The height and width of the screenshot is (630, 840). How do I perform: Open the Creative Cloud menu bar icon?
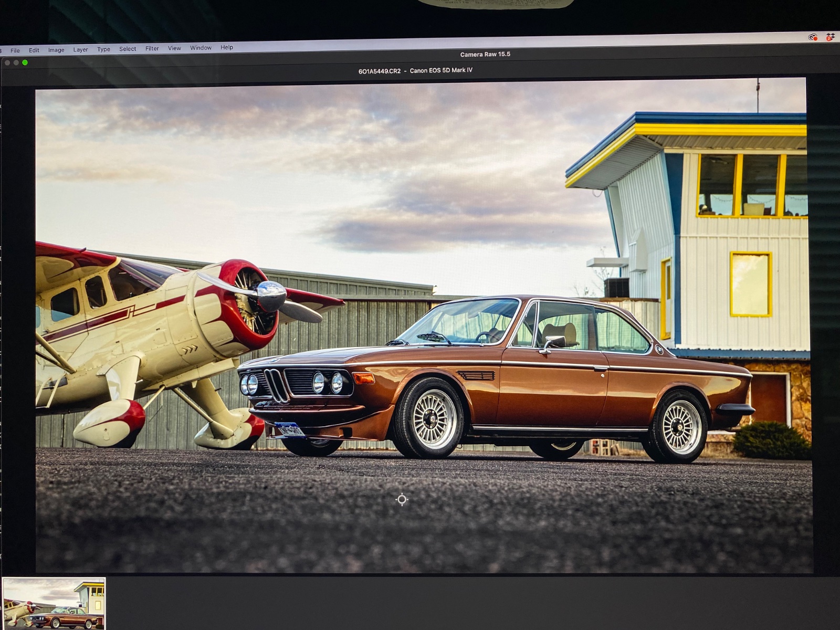pyautogui.click(x=813, y=37)
